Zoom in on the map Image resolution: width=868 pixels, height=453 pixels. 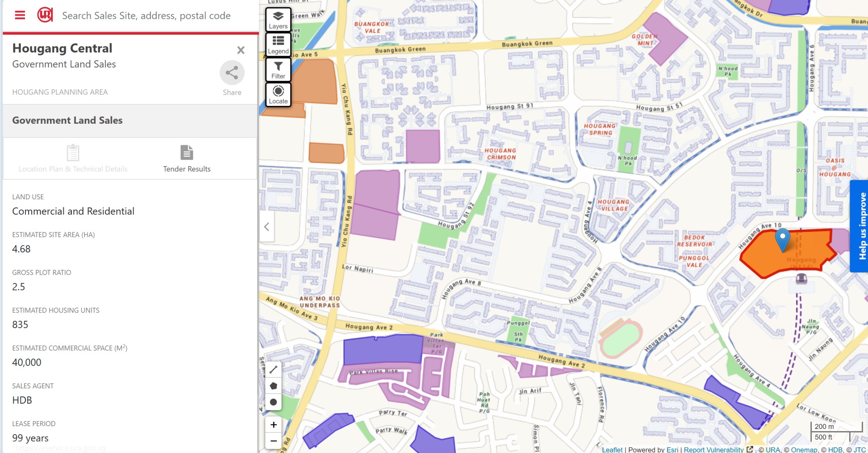pyautogui.click(x=274, y=424)
